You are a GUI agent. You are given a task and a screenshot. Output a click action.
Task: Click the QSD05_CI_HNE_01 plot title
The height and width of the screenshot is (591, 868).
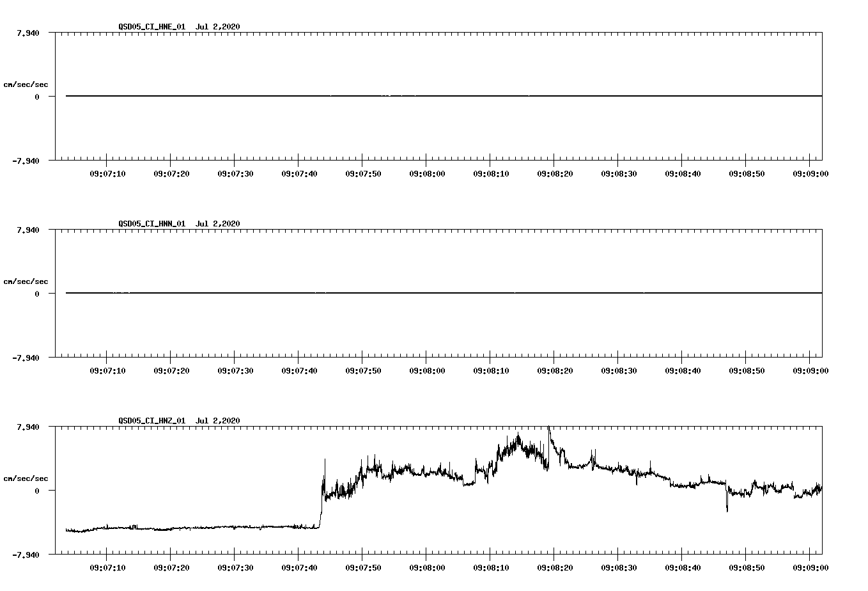click(x=179, y=26)
